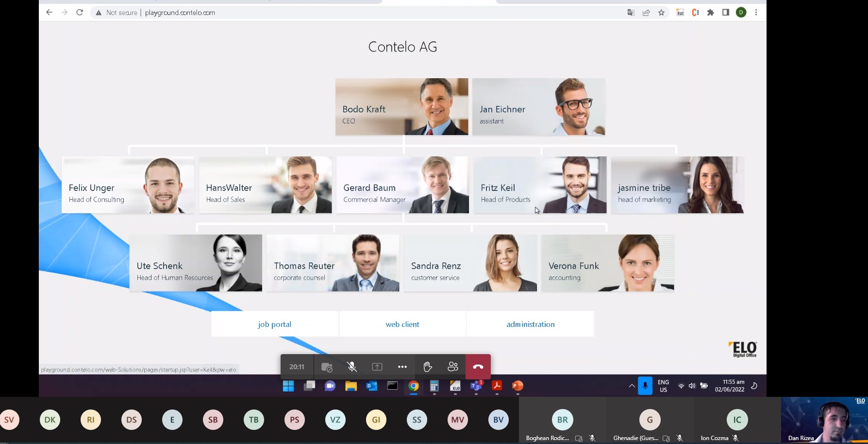Expand hidden system tray icons
The width and height of the screenshot is (868, 444).
pos(632,386)
